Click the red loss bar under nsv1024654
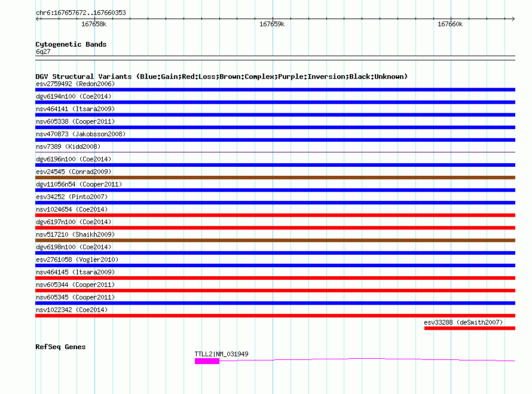Screen dimensions: 532x394 (275, 215)
